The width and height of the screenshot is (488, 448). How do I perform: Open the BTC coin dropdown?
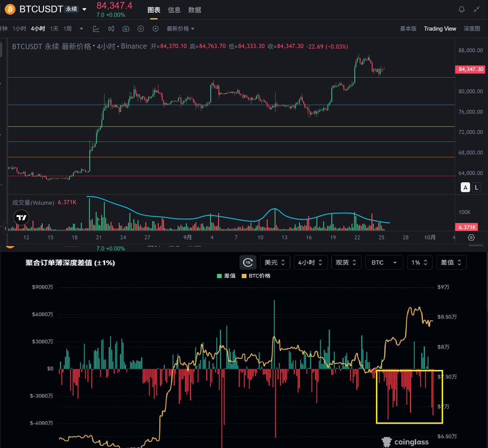[384, 263]
